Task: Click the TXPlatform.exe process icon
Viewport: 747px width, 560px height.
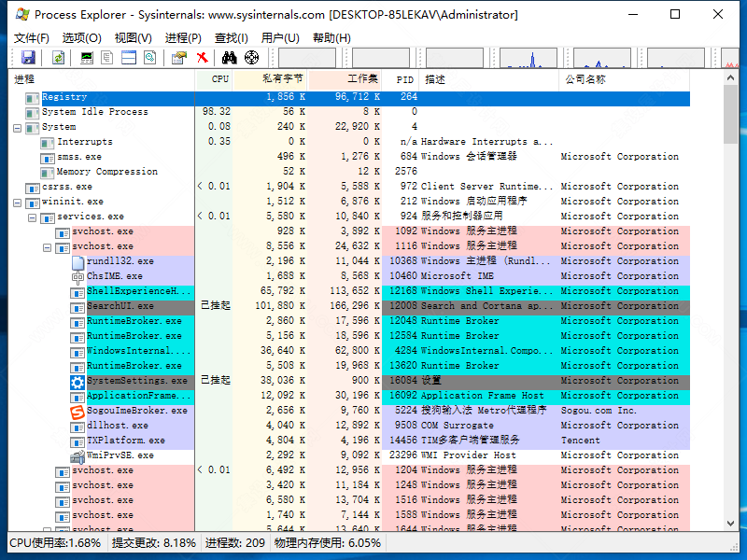Action: pyautogui.click(x=78, y=441)
